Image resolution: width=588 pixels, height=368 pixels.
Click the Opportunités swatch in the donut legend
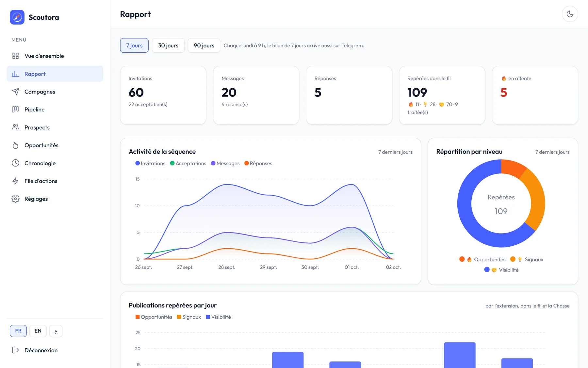click(x=462, y=259)
